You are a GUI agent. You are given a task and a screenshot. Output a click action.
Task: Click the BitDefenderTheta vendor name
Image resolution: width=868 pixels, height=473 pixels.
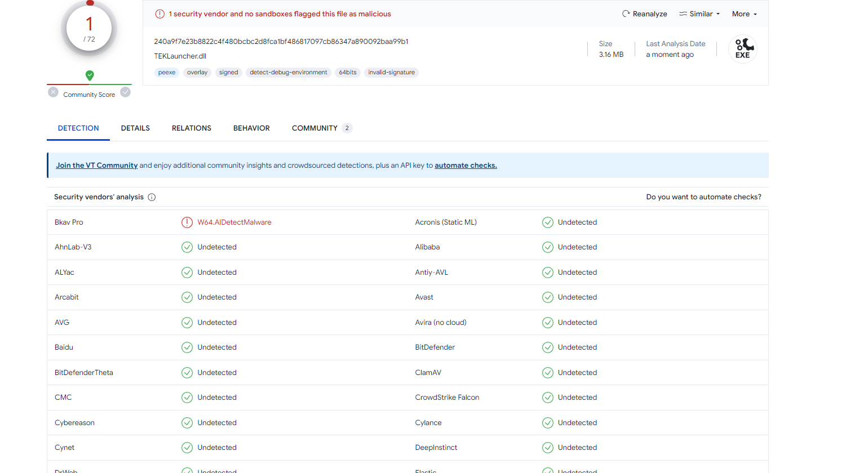click(x=84, y=373)
